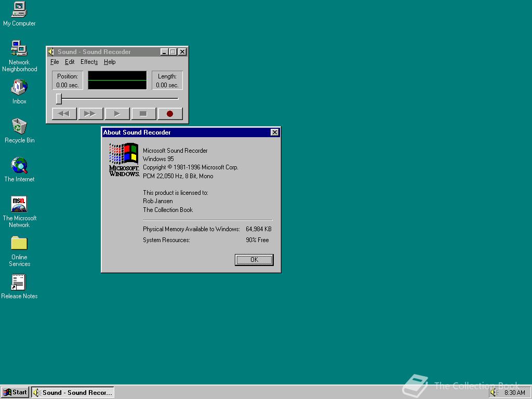Click the Play button in Sound Recorder
This screenshot has height=399, width=532.
[x=117, y=114]
